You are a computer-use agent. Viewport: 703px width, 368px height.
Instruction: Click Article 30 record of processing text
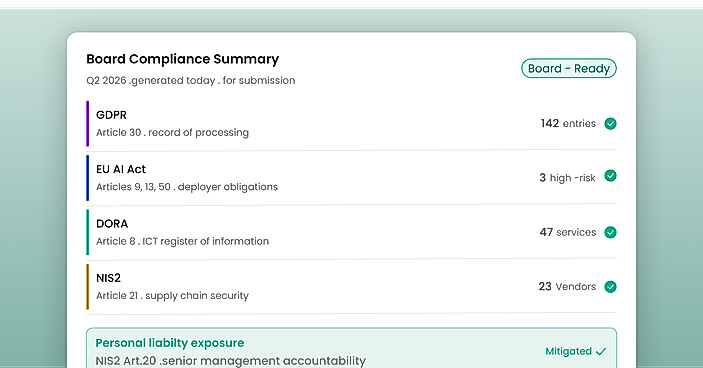tap(172, 133)
